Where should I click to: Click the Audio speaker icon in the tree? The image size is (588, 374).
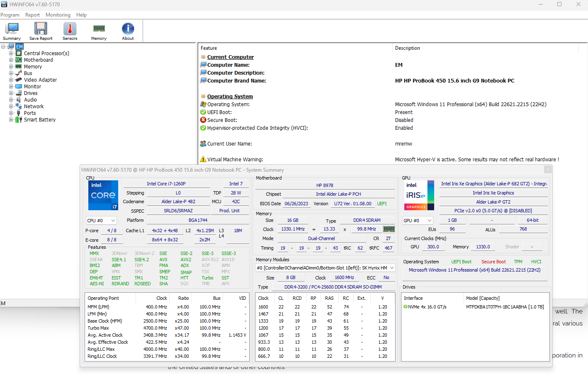[x=19, y=100]
